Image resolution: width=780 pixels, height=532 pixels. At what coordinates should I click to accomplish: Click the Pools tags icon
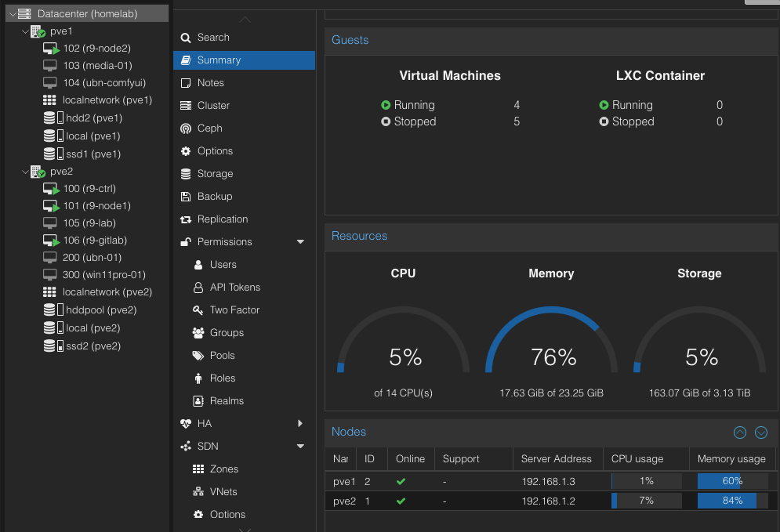[198, 356]
